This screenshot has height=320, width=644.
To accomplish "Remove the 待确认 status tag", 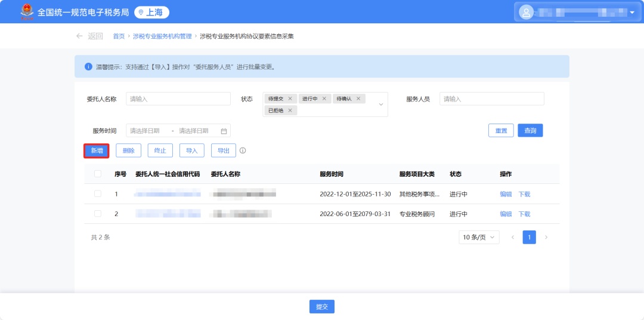I will 358,99.
